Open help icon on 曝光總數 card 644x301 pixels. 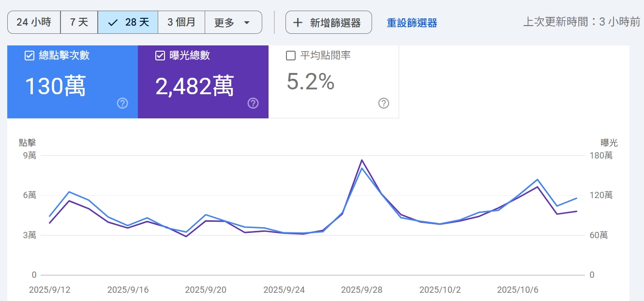click(x=253, y=103)
